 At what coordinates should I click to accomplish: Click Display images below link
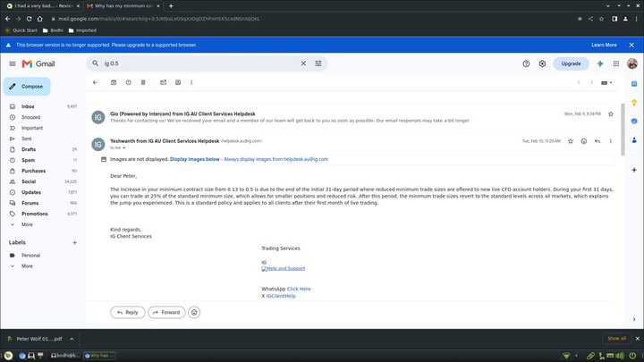(195, 159)
